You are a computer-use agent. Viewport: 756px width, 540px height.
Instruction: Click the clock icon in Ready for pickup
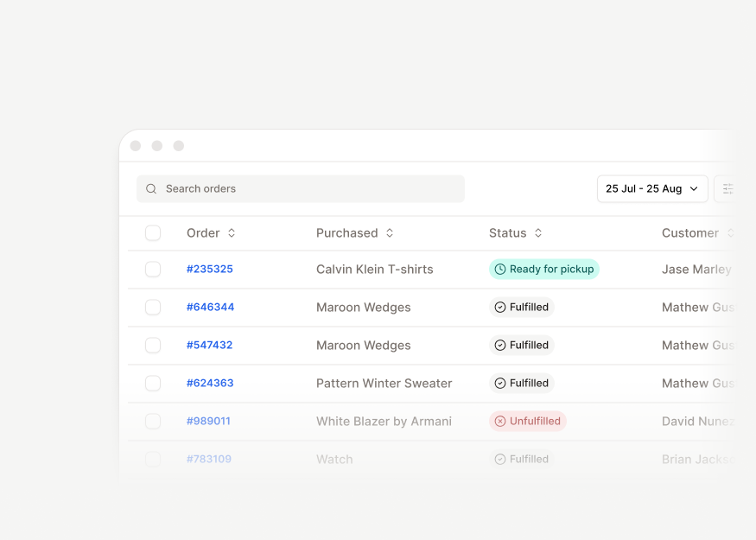(x=500, y=269)
